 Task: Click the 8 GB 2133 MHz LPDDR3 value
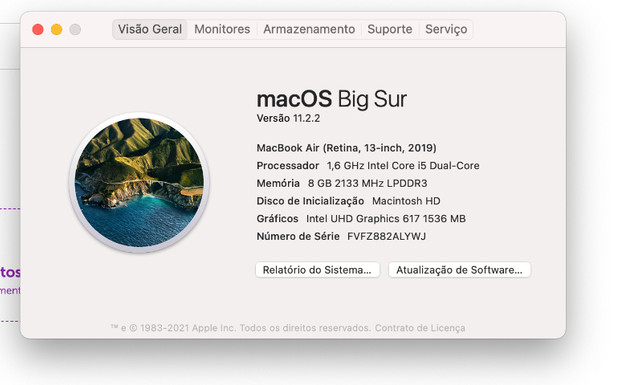[x=367, y=183]
